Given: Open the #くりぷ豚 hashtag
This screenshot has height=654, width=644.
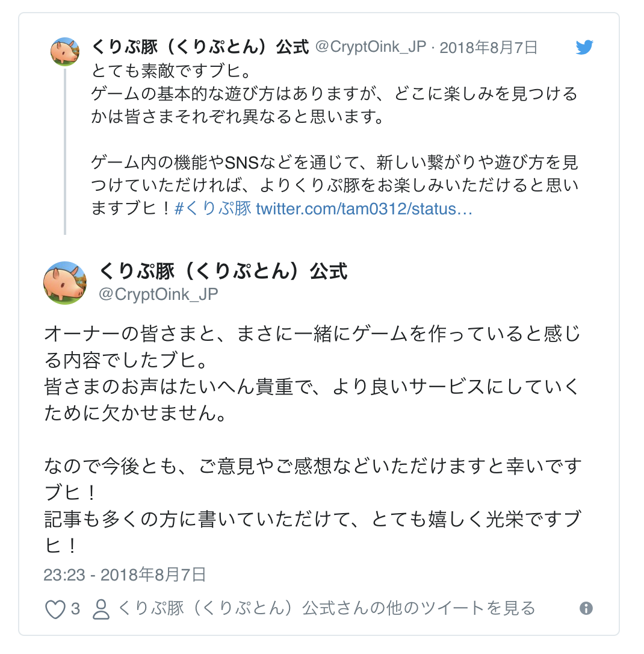Looking at the screenshot, I should tap(212, 209).
